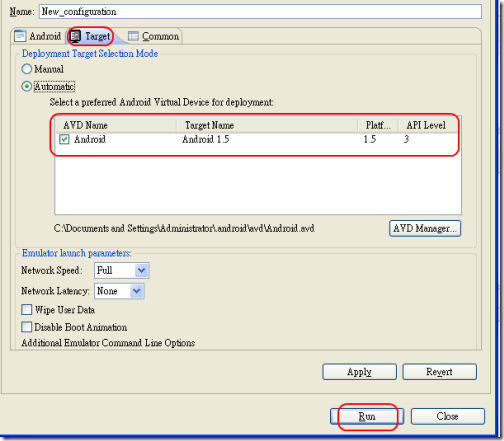
Task: Select the Manual radio button
Action: pyautogui.click(x=27, y=69)
